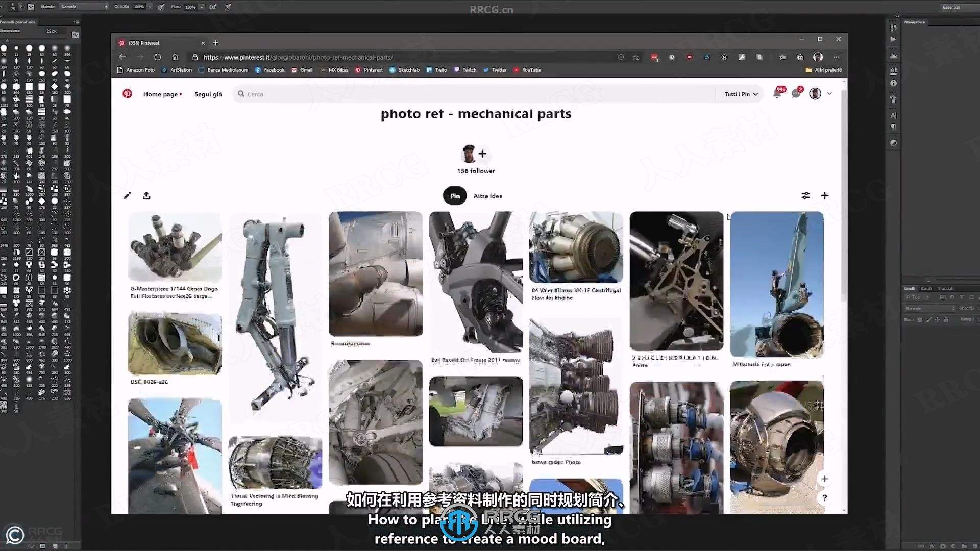Open brush preset picker arrow
980x551 pixels.
(x=21, y=7)
